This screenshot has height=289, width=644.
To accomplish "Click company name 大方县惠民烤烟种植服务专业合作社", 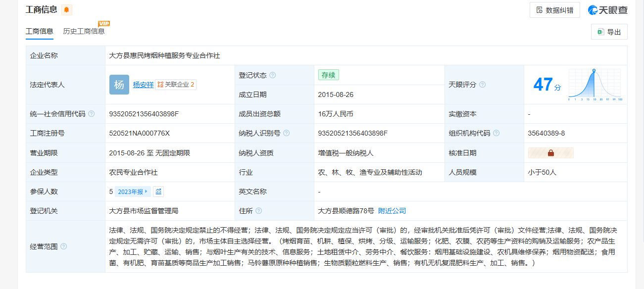I will [164, 55].
